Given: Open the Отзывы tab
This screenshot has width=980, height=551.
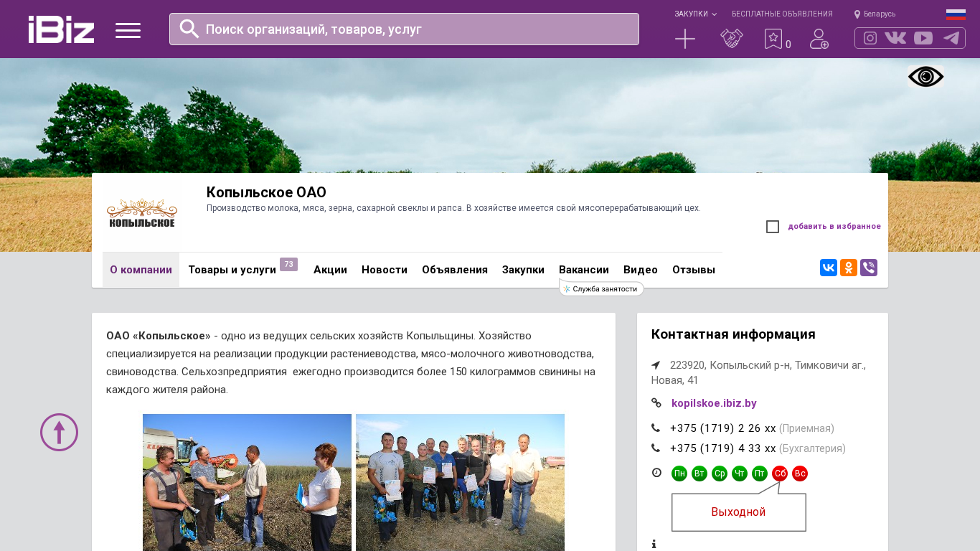Looking at the screenshot, I should (x=694, y=270).
